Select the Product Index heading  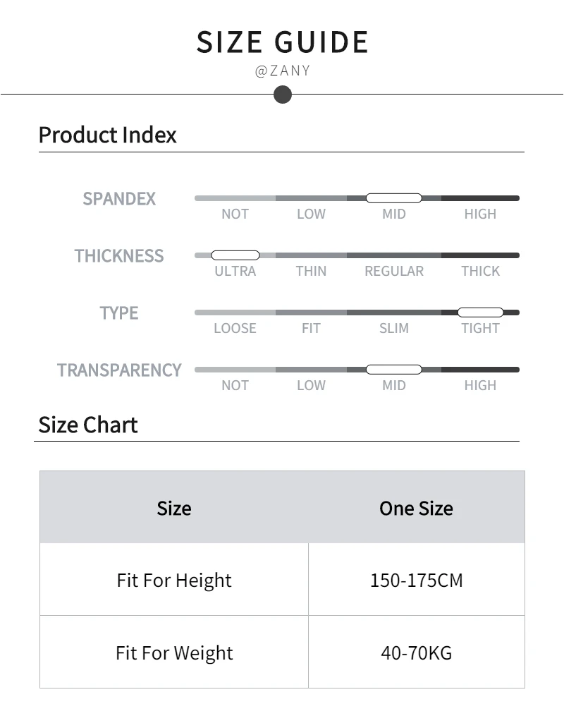click(107, 135)
